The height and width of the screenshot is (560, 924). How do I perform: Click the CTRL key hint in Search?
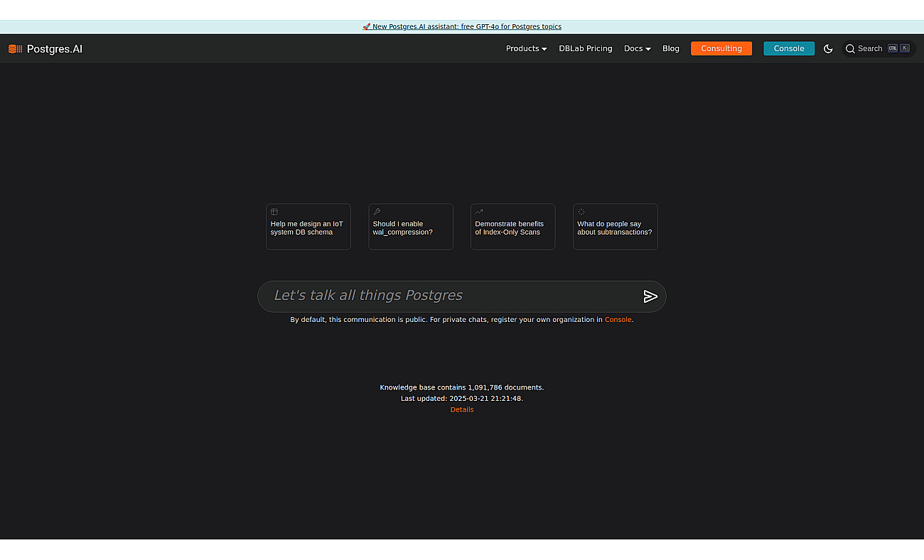[893, 48]
